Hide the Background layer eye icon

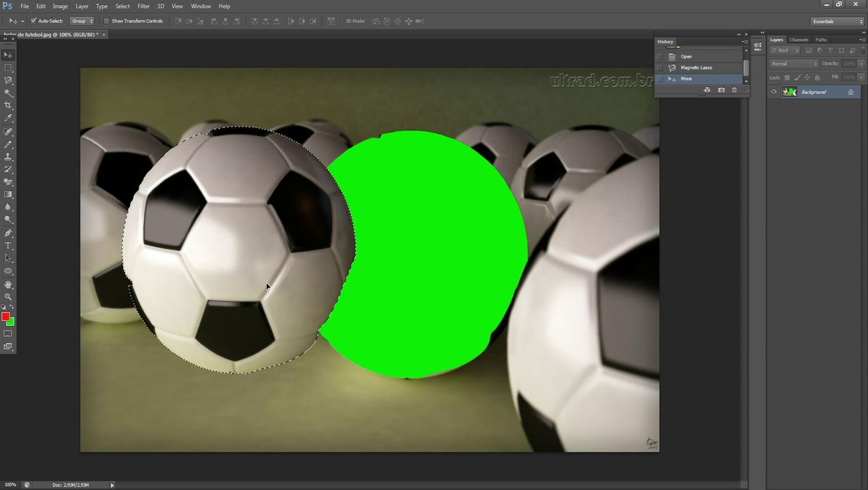(x=773, y=92)
